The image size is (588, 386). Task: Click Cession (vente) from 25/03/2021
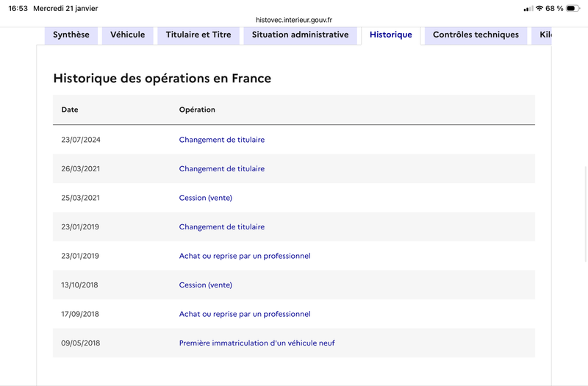206,198
